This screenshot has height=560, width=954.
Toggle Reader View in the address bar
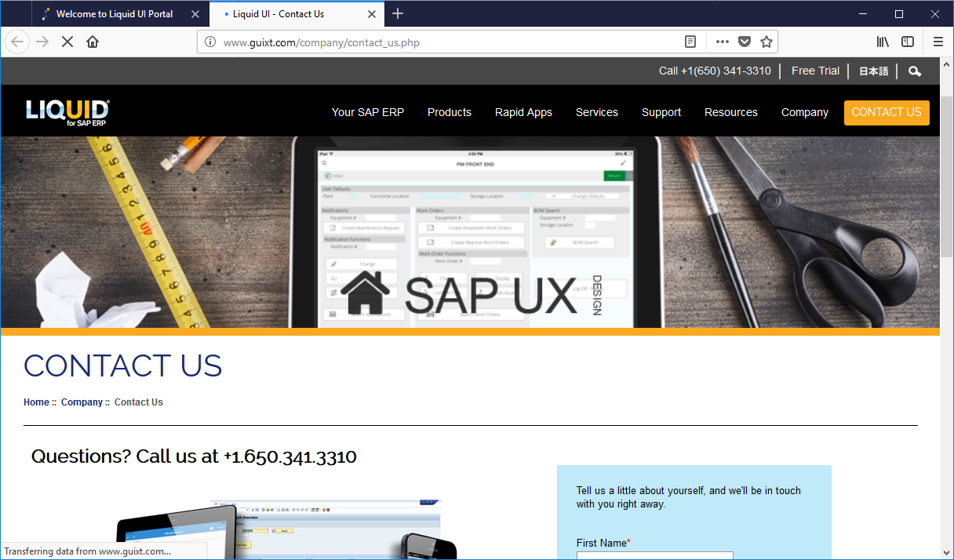(x=690, y=42)
